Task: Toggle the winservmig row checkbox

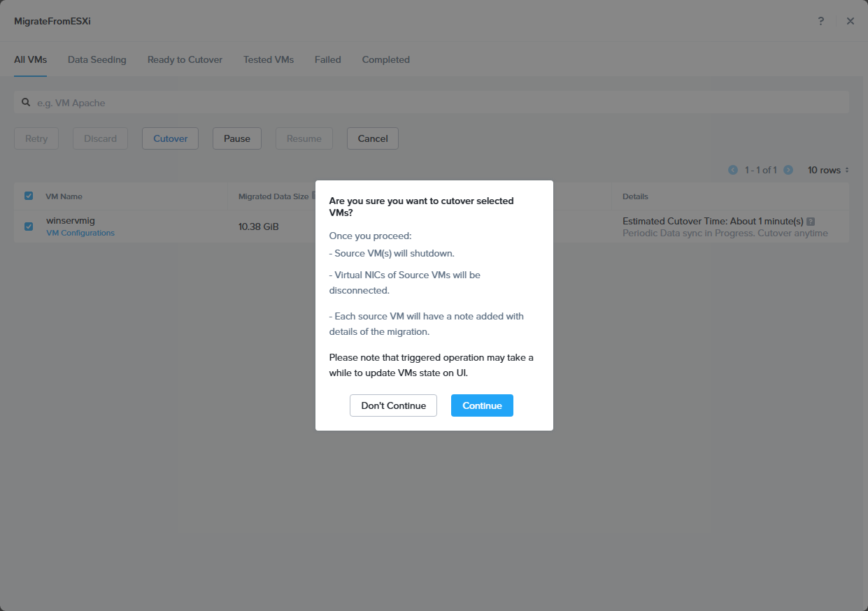Action: click(29, 226)
